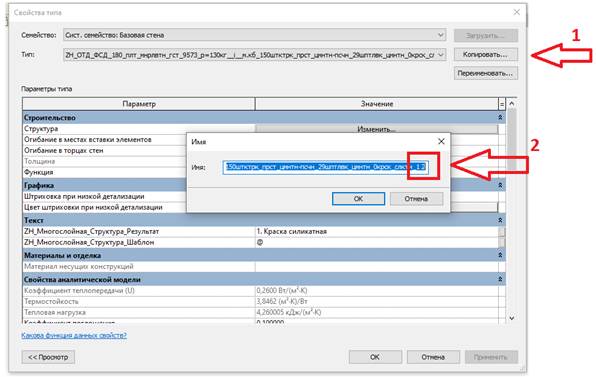Collapse the Свойства аналитической модели group
The height and width of the screenshot is (377, 596).
(500, 280)
